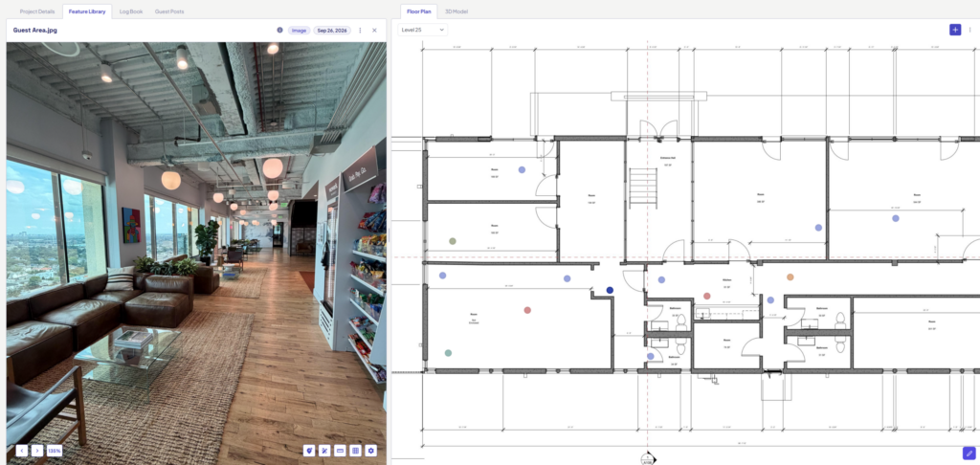
Task: Switch to the 3D Model tab
Action: click(457, 11)
